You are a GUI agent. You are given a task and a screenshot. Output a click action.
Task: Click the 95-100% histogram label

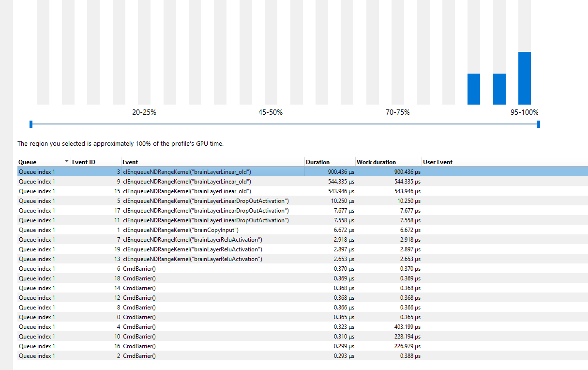524,112
